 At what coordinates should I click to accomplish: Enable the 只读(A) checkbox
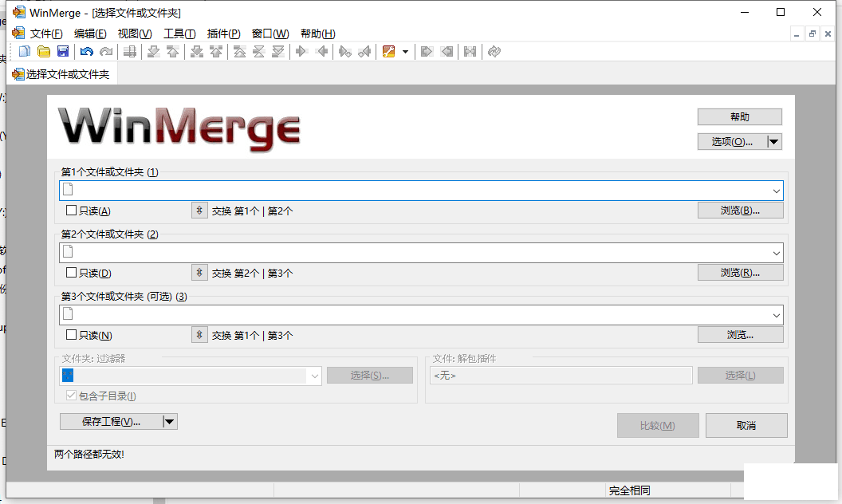(71, 211)
